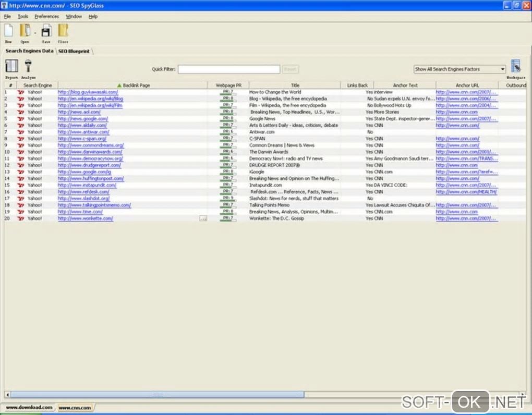Viewport: 532px width, 415px height.
Task: Click the Reset filter button
Action: click(290, 69)
